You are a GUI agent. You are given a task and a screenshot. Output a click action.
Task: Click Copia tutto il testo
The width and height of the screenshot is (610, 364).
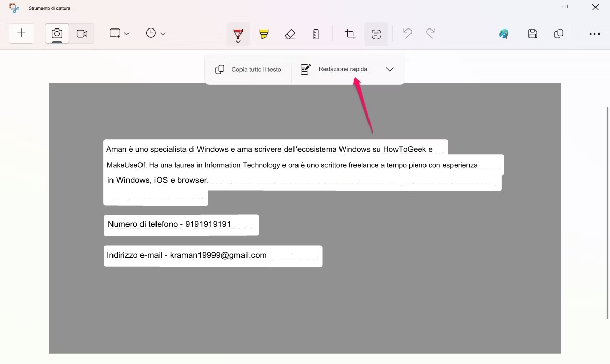tap(248, 69)
